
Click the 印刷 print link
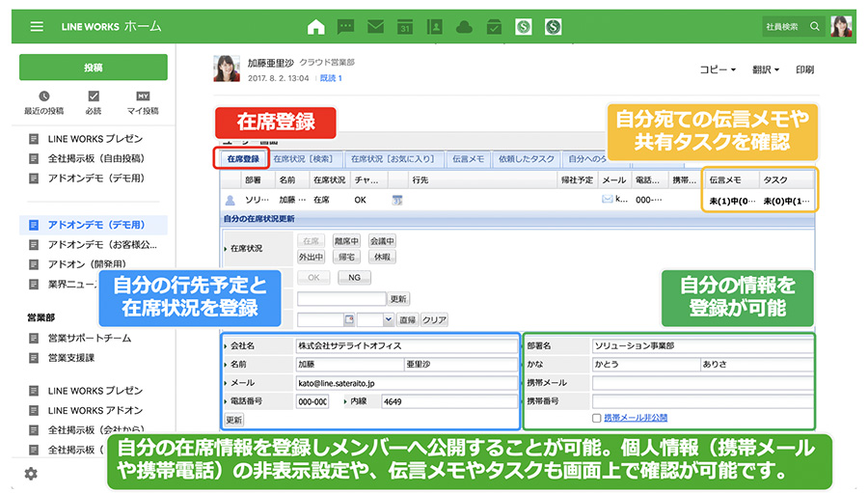click(805, 69)
